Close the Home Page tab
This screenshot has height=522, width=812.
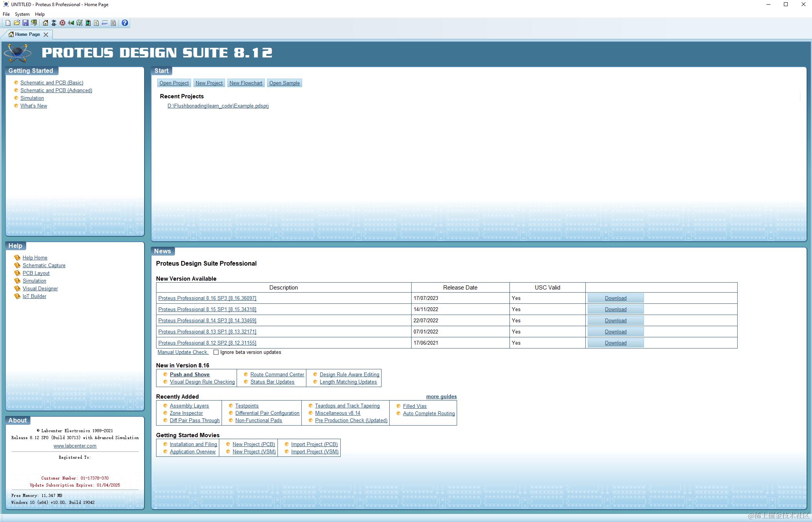point(46,35)
